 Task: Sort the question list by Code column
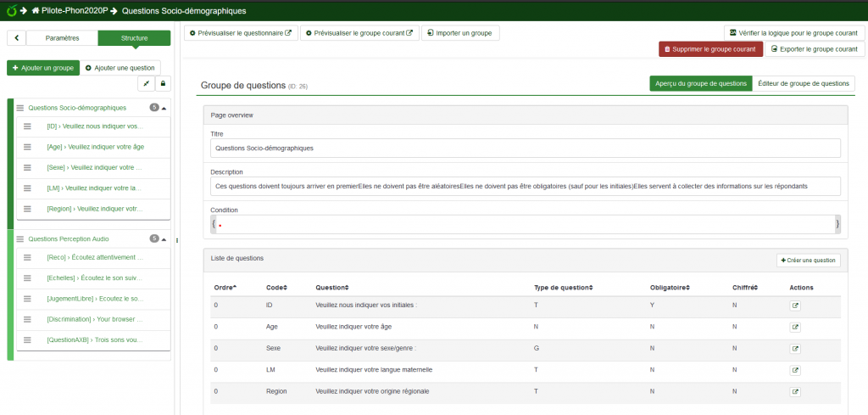click(x=277, y=287)
